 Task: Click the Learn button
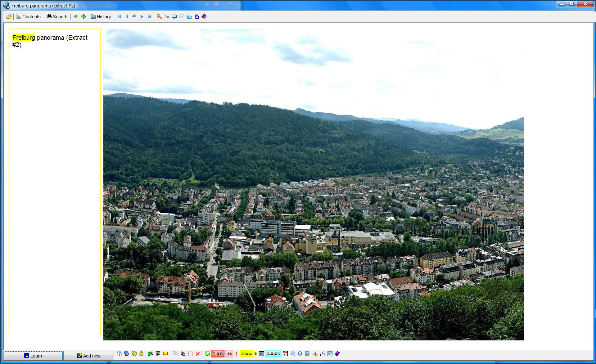33,356
